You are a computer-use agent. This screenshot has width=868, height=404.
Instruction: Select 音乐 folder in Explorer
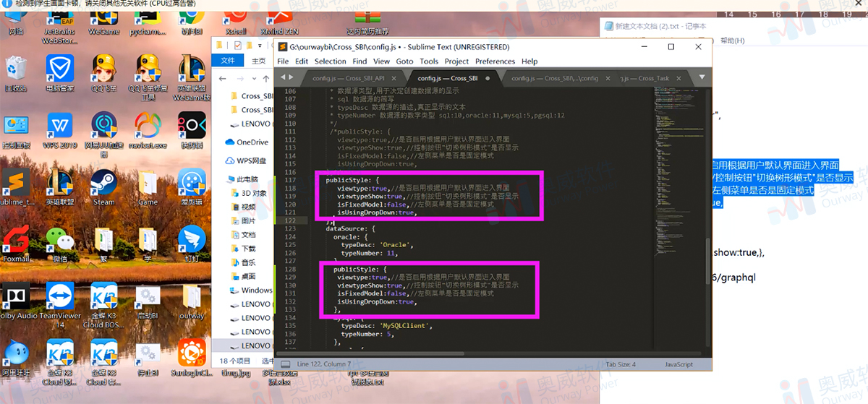tap(242, 262)
